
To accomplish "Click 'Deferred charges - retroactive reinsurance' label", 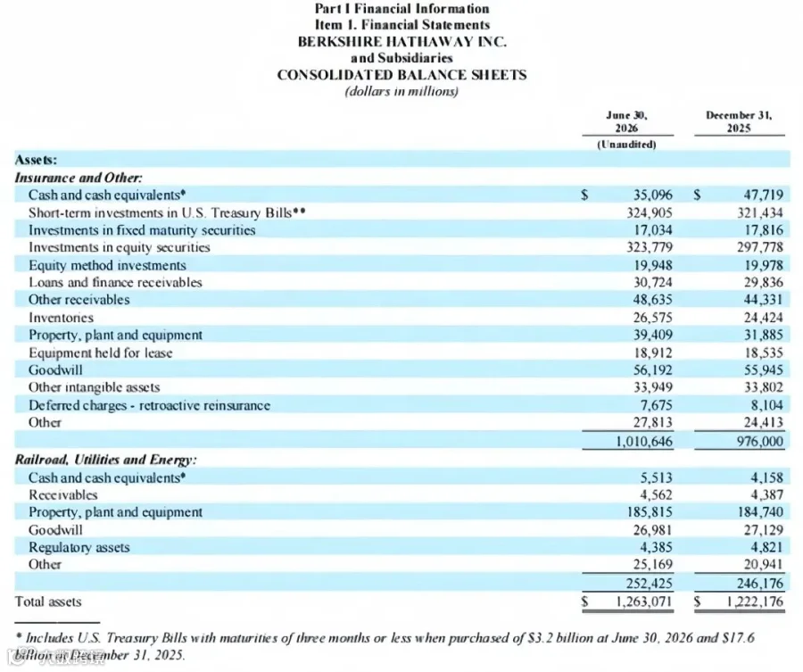I will [x=149, y=405].
